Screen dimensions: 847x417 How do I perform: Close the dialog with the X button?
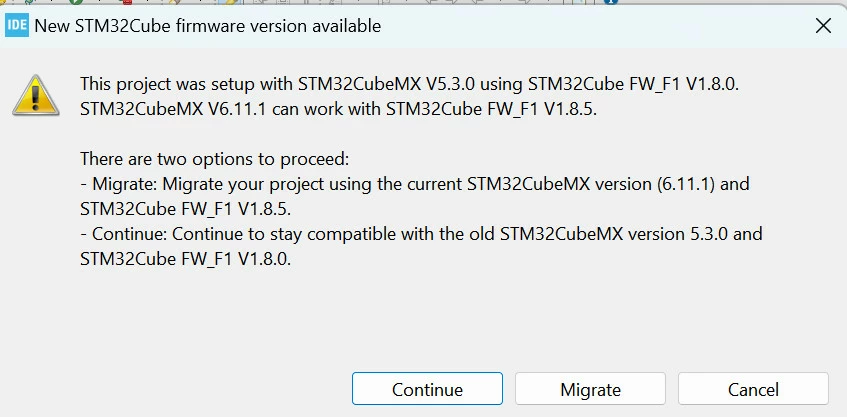[823, 26]
